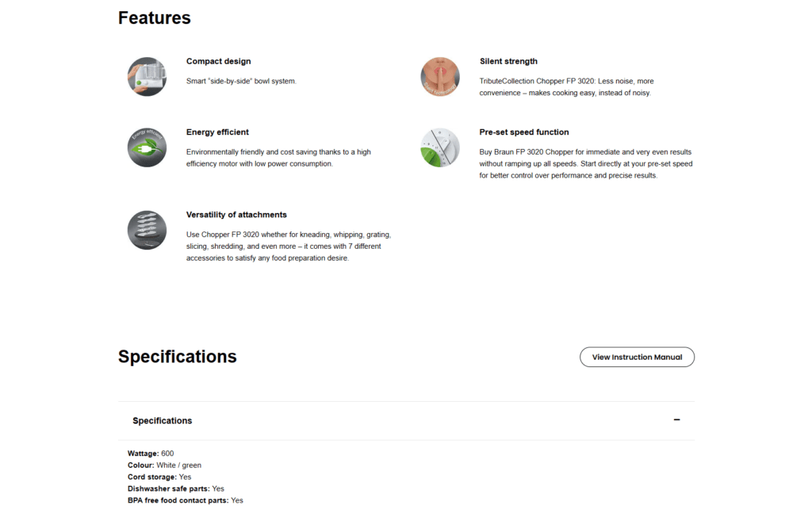This screenshot has height=520, width=812.
Task: Click the BPA free food contact line
Action: [x=186, y=501]
